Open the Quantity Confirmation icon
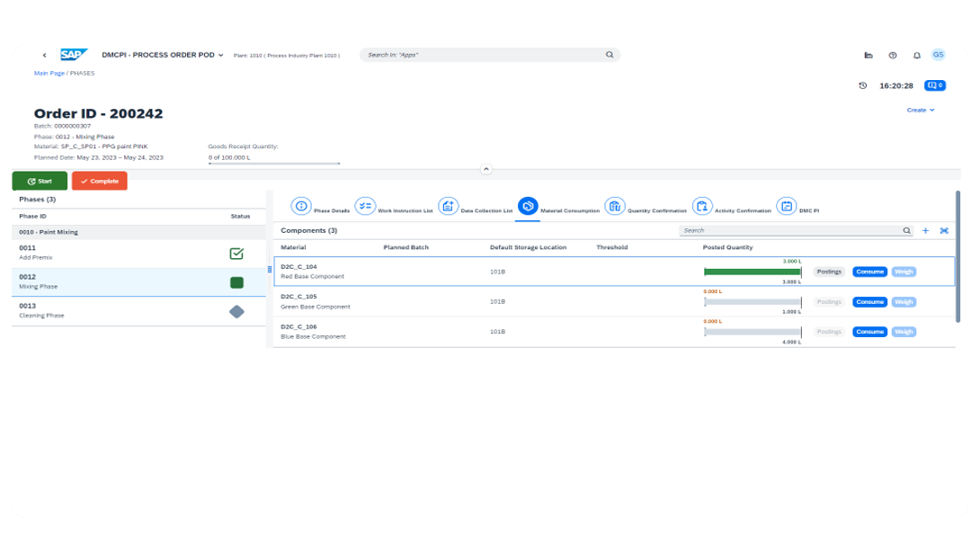This screenshot has height=544, width=980. 615,206
